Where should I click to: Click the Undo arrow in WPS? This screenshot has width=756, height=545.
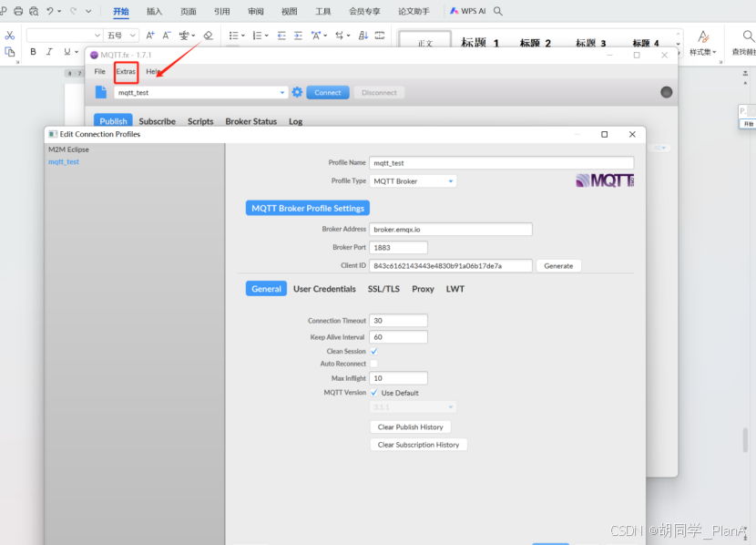pos(50,11)
